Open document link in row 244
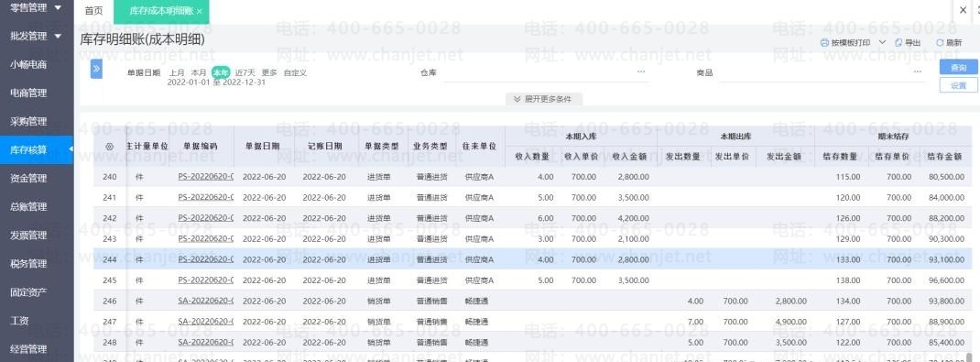980x362 pixels. tap(206, 259)
